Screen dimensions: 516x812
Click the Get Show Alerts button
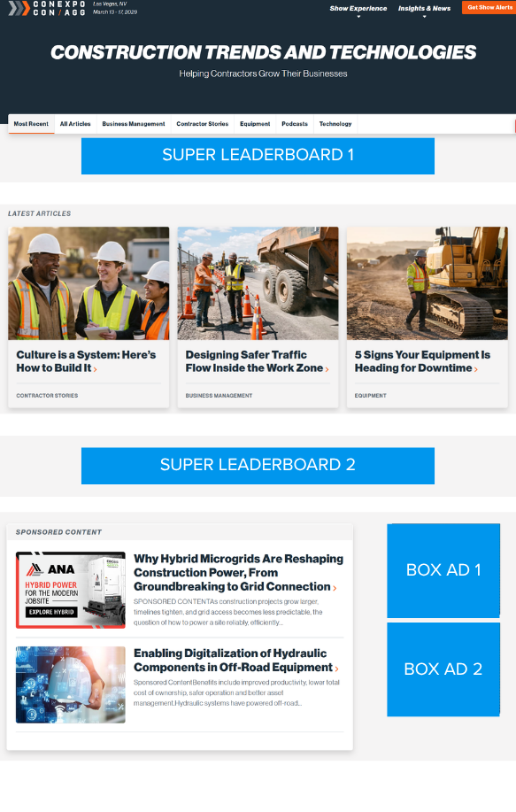[x=489, y=7]
